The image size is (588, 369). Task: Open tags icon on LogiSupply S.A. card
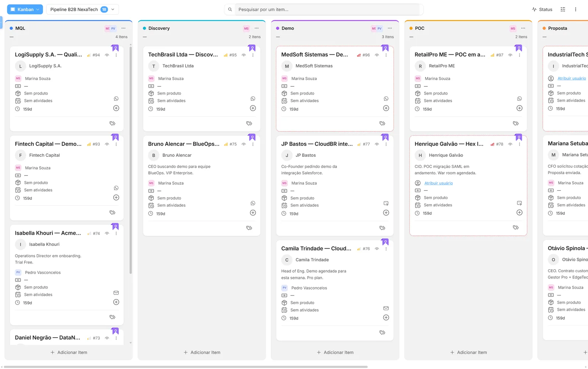112,124
